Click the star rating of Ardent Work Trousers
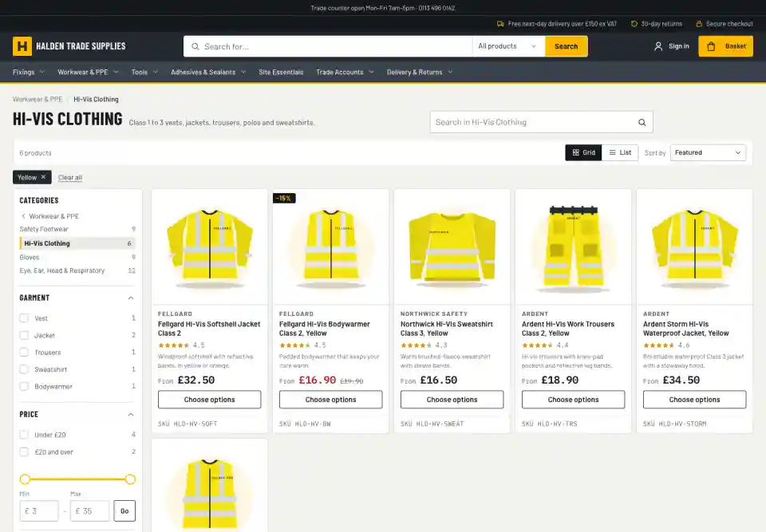 coord(537,345)
